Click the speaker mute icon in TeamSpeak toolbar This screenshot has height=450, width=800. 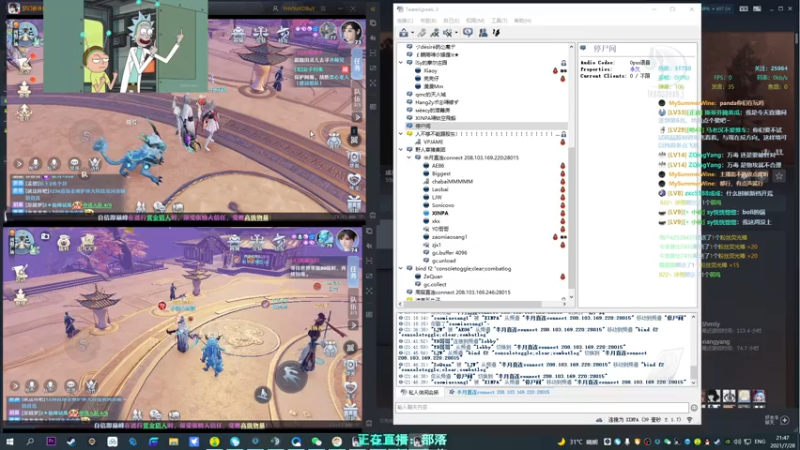(x=447, y=33)
